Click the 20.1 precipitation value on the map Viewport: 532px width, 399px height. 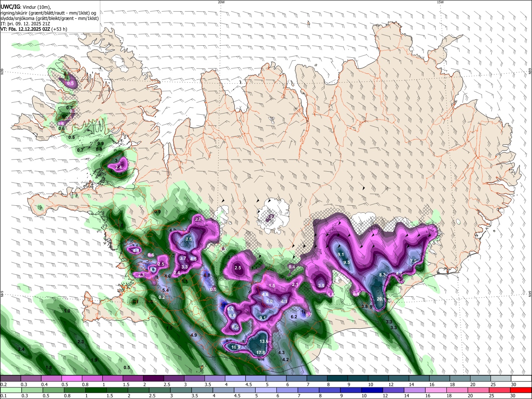(x=381, y=299)
